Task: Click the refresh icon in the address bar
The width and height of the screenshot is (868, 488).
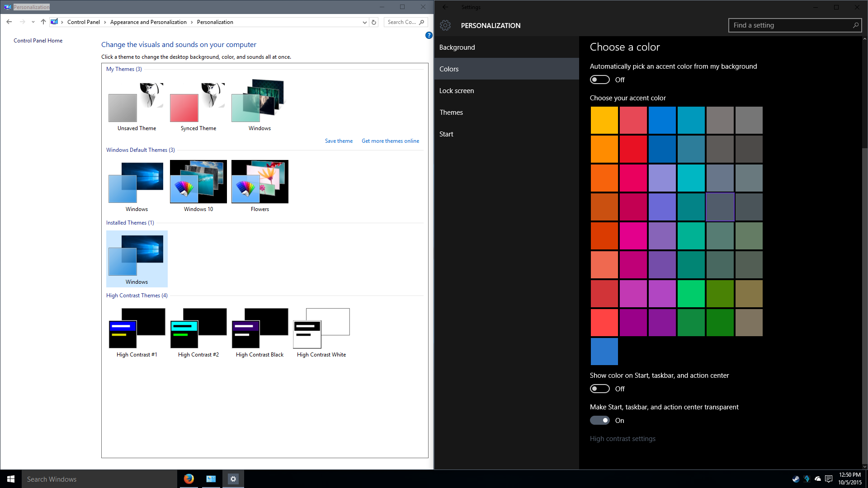Action: point(373,22)
